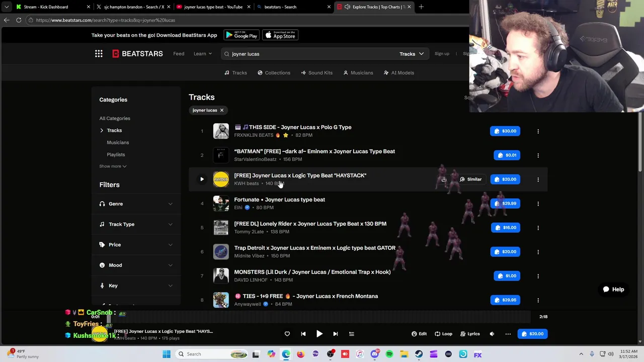Open the BATMAN track cover art
This screenshot has width=644, height=362.
[221, 155]
